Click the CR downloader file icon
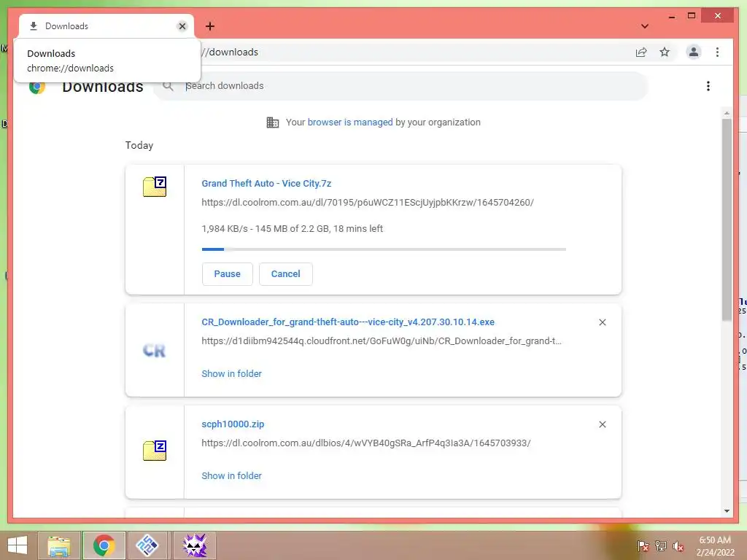Viewport: 747px width, 560px height. (155, 351)
